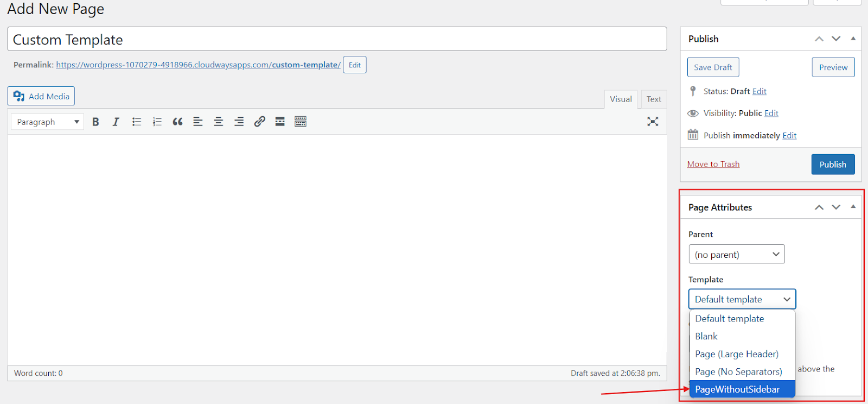Choose Page (Large Header) template
The width and height of the screenshot is (868, 404).
[742, 354]
